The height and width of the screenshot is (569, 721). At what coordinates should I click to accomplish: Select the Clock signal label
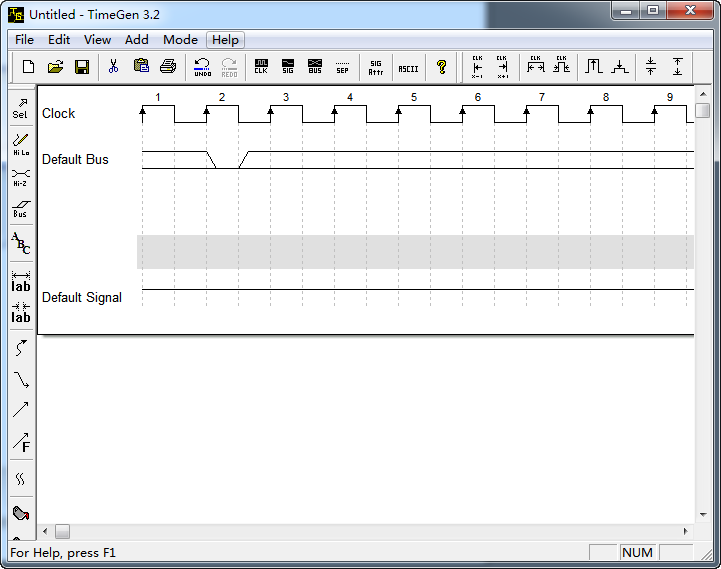[x=58, y=114]
